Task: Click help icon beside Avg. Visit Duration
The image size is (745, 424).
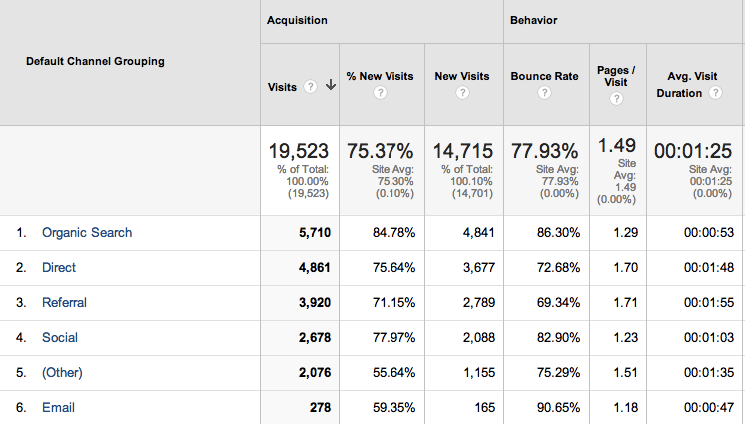Action: tap(716, 93)
